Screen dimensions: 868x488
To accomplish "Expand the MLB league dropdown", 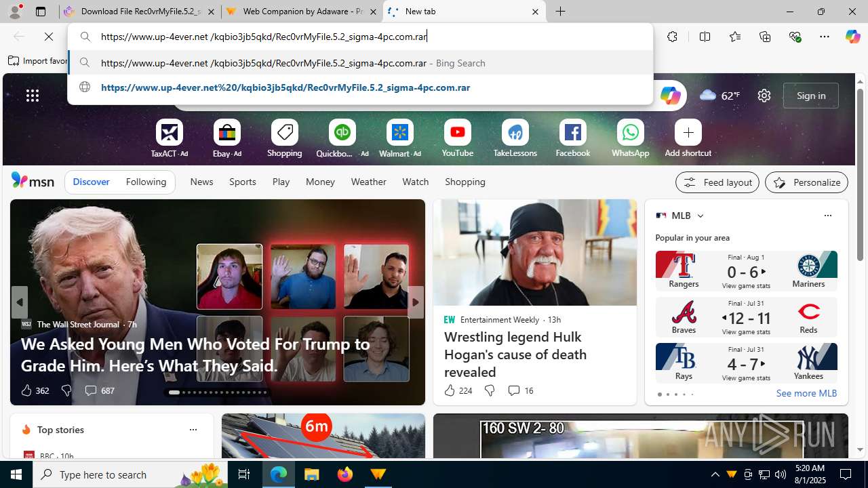I will [x=700, y=216].
